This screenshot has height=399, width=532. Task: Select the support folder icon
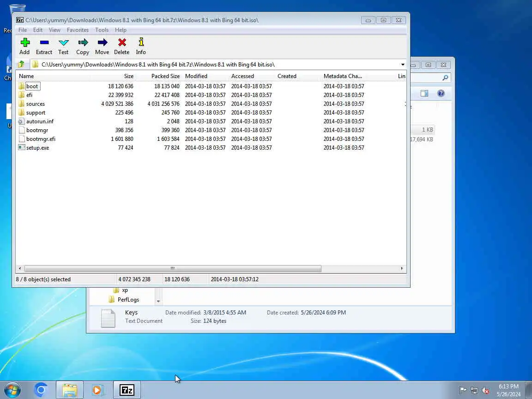(21, 112)
